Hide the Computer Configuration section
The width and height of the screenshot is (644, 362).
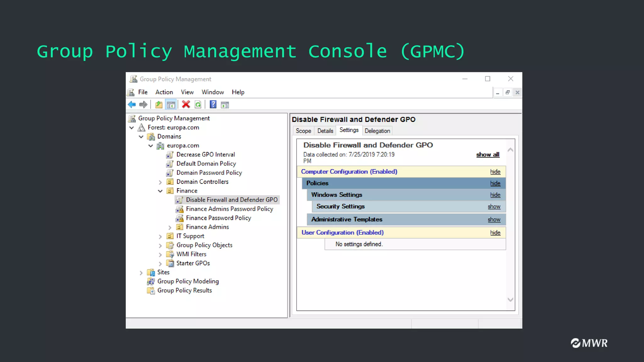(x=495, y=172)
